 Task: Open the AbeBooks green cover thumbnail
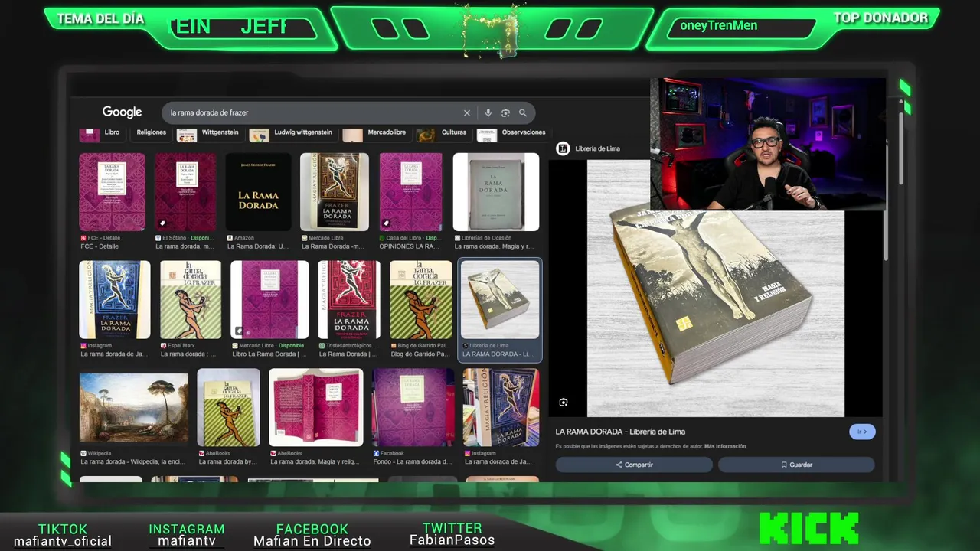[228, 408]
